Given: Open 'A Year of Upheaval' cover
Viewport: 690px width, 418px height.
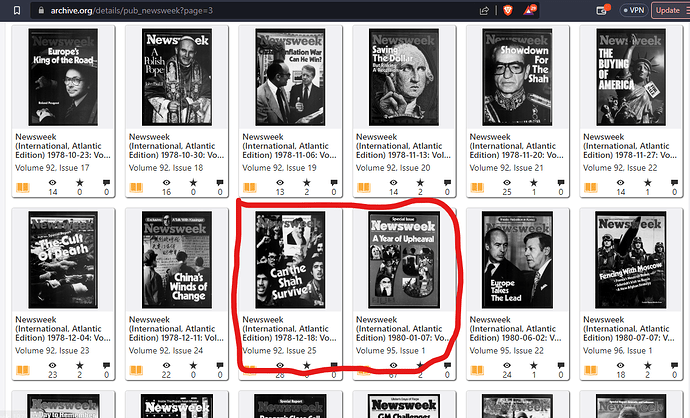Looking at the screenshot, I should (x=404, y=260).
